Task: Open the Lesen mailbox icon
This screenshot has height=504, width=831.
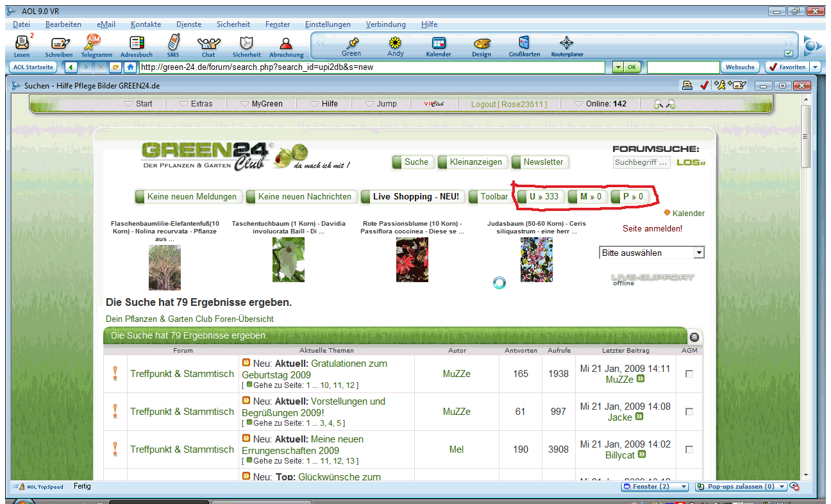Action: point(22,44)
